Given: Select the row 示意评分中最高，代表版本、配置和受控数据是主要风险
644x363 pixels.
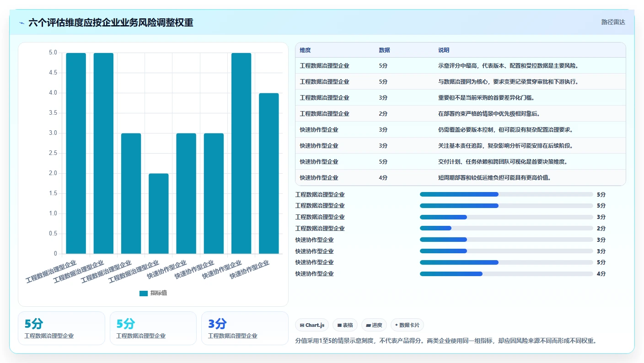Looking at the screenshot, I should (x=461, y=66).
